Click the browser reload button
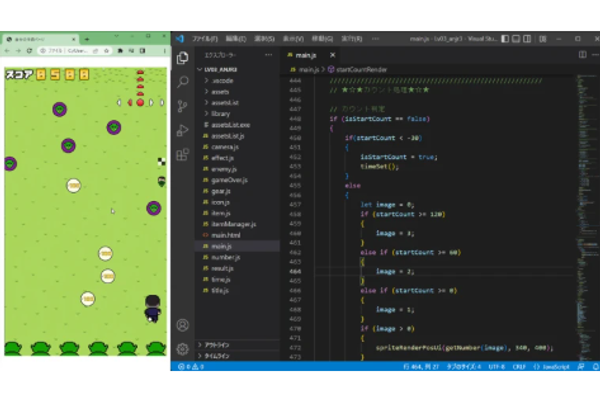The height and width of the screenshot is (400, 600). coord(29,51)
